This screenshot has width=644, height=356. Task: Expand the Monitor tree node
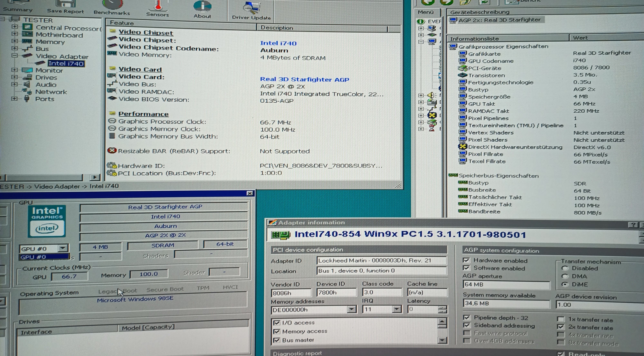click(x=14, y=70)
